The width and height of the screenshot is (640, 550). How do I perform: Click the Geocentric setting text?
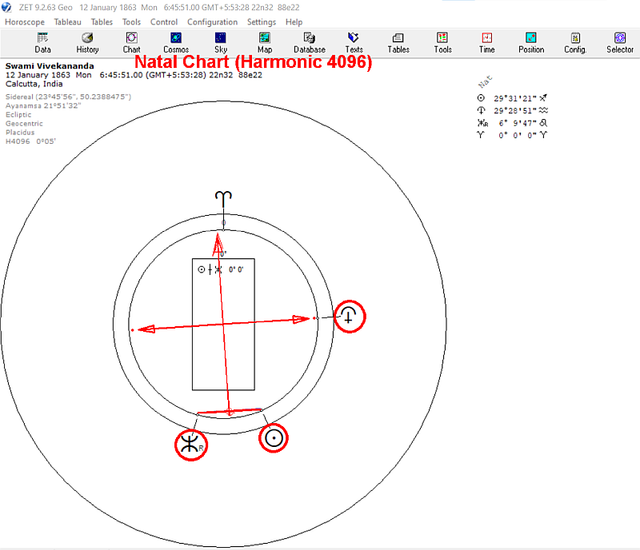point(24,124)
